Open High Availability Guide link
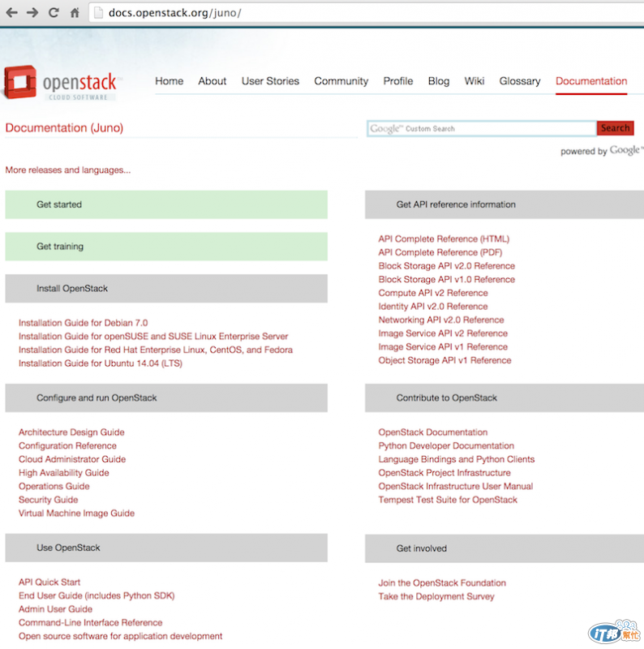 click(x=64, y=473)
